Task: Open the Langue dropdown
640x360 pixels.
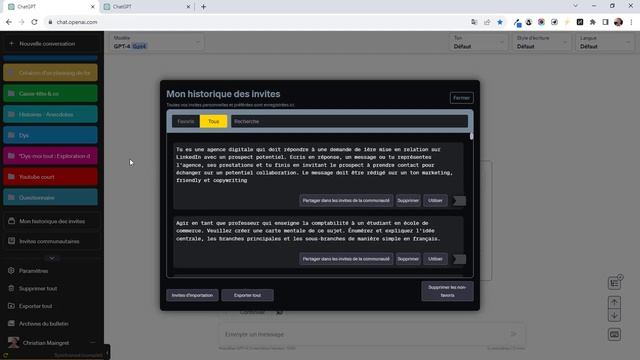Action: pos(604,42)
